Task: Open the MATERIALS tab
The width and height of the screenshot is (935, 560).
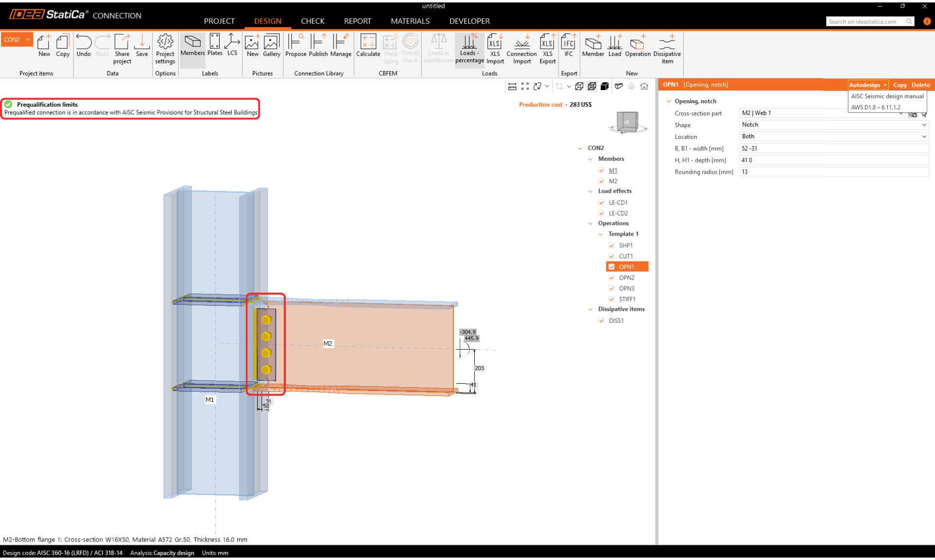Action: (x=410, y=21)
